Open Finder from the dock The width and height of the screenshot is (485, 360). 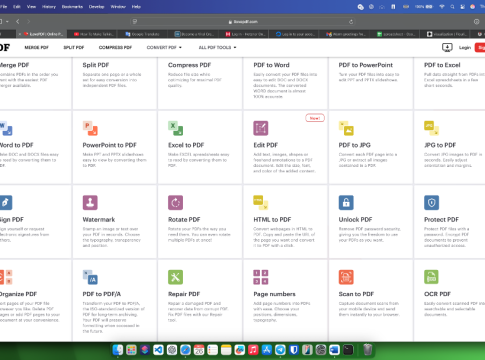pos(117,350)
